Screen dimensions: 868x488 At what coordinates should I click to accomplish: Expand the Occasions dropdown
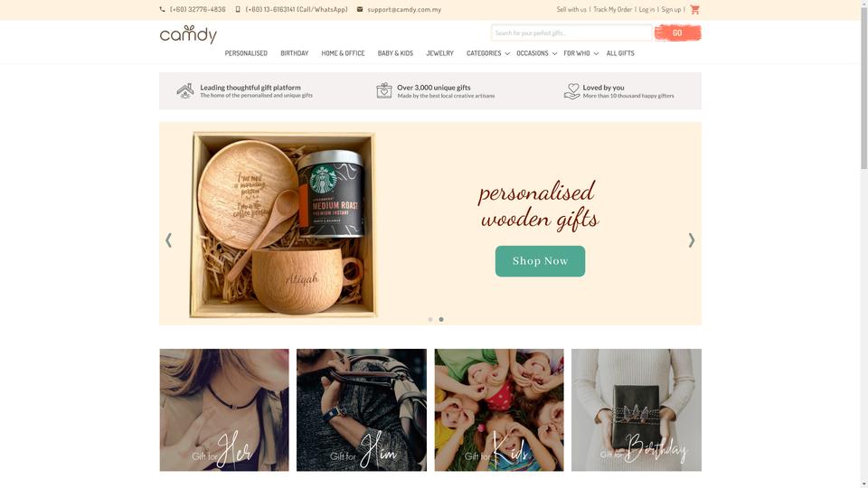536,53
